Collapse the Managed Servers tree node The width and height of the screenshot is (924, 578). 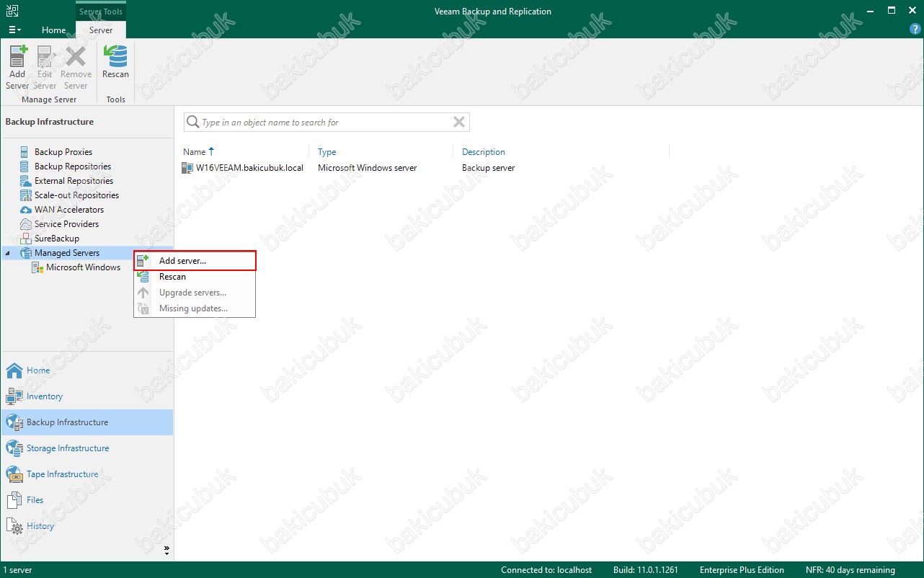point(8,253)
